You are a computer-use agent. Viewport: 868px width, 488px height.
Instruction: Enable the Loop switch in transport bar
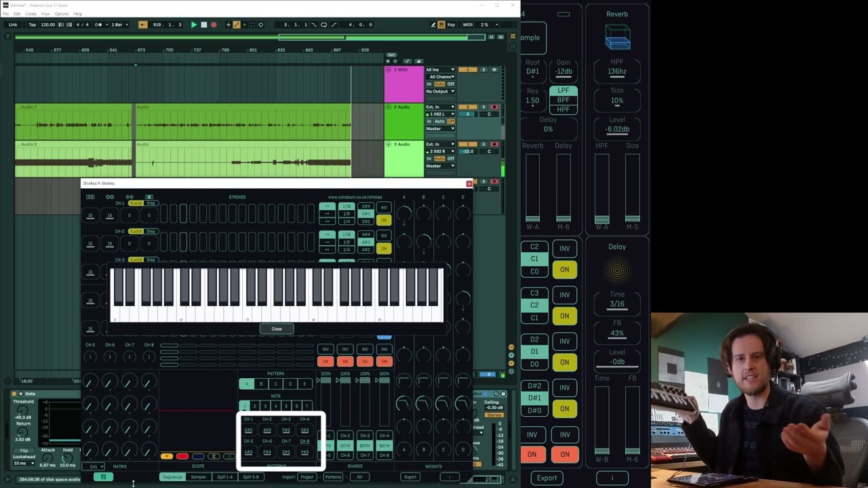click(323, 24)
